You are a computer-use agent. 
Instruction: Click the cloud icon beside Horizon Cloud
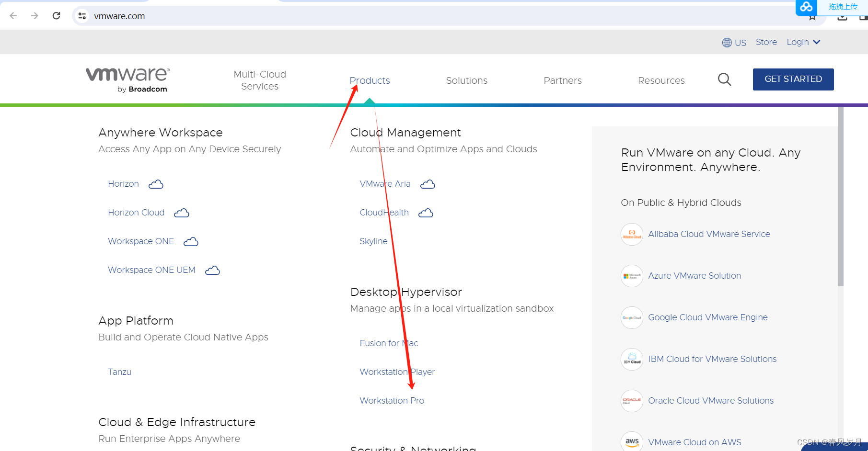click(181, 213)
